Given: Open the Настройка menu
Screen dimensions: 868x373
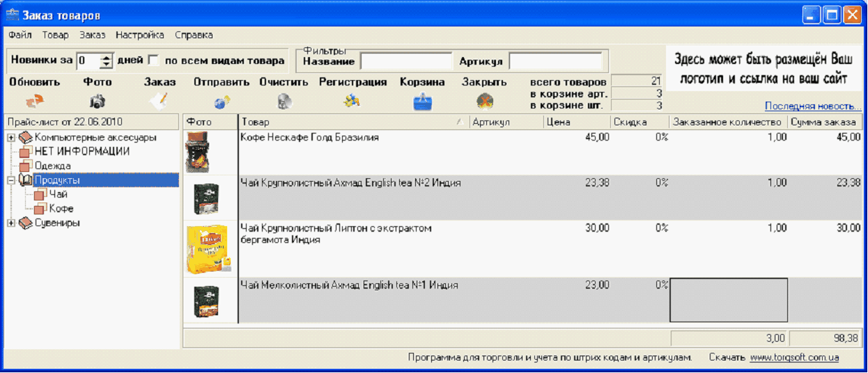Looking at the screenshot, I should point(140,35).
